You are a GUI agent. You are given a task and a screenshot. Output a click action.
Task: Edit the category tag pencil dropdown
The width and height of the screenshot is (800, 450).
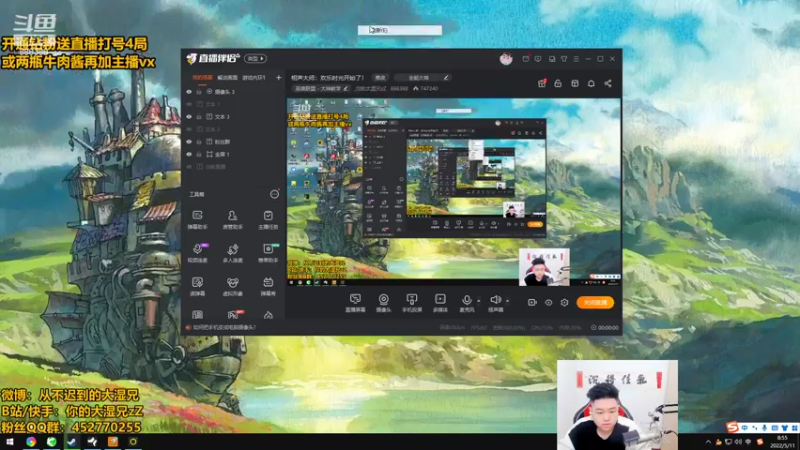coord(345,88)
